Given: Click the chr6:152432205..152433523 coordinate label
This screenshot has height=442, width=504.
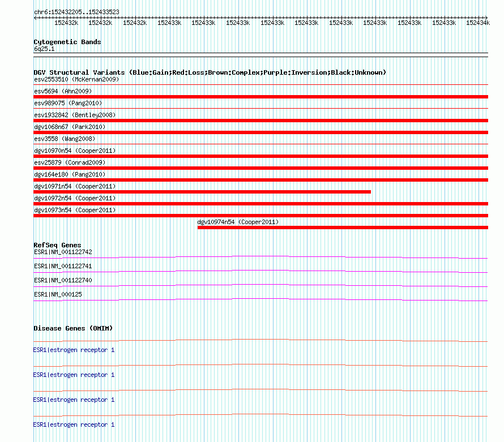Looking at the screenshot, I should coord(76,12).
